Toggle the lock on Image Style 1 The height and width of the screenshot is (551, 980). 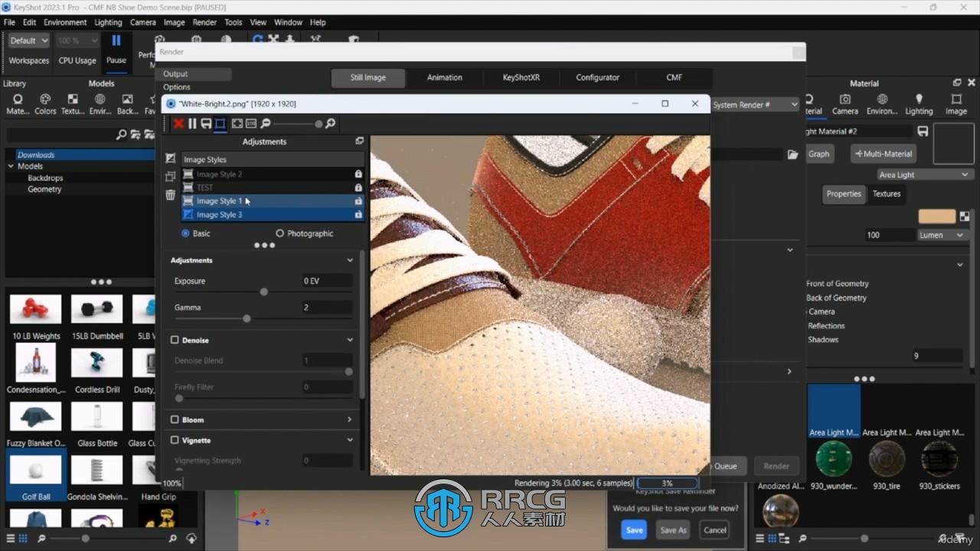coord(358,201)
